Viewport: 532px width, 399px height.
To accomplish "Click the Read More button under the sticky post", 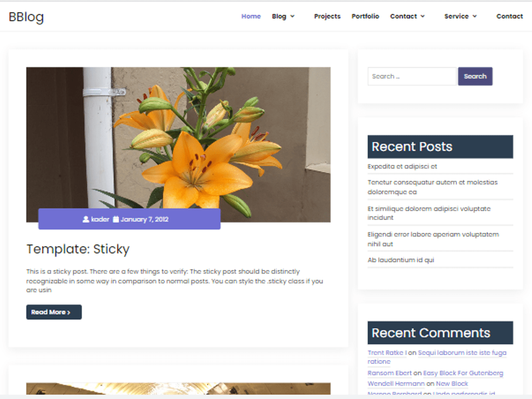I will [54, 312].
